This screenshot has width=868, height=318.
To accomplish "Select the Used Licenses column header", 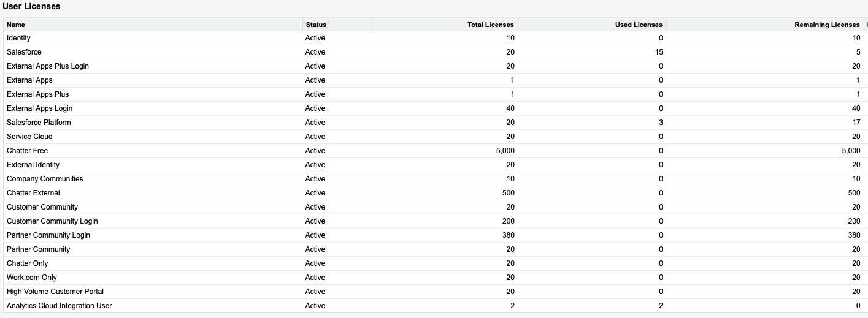I will pos(639,25).
